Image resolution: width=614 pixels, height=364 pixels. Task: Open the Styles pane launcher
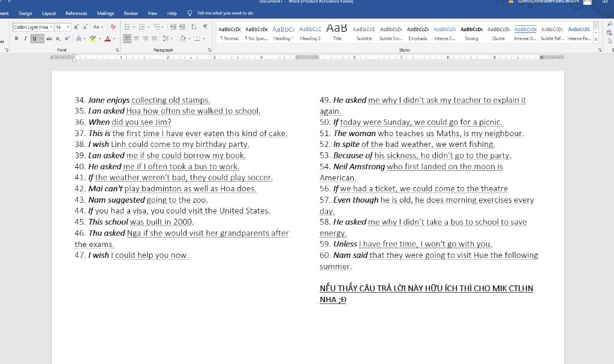click(x=600, y=50)
